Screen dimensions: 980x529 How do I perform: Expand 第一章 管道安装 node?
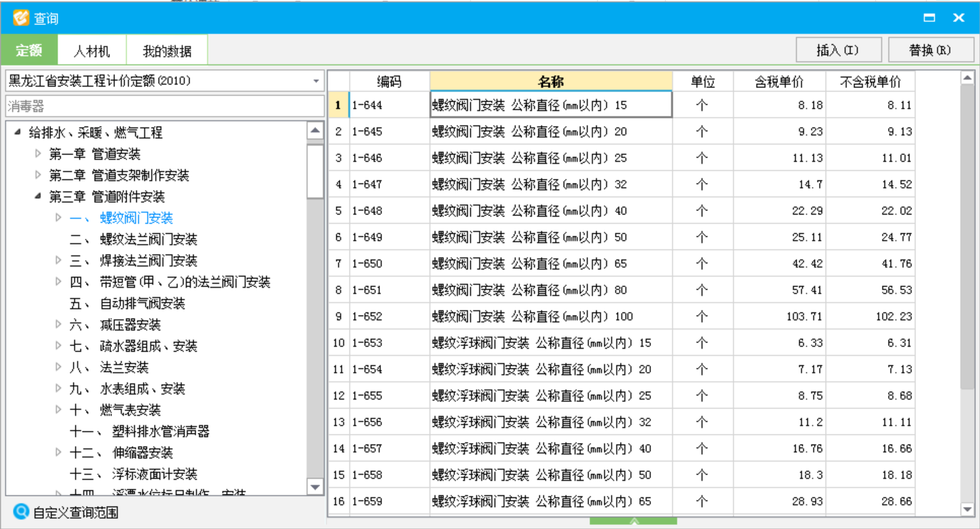[x=38, y=154]
